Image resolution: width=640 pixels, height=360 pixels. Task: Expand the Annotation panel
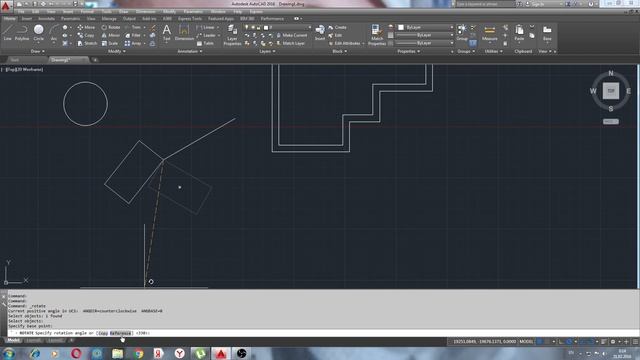point(190,51)
